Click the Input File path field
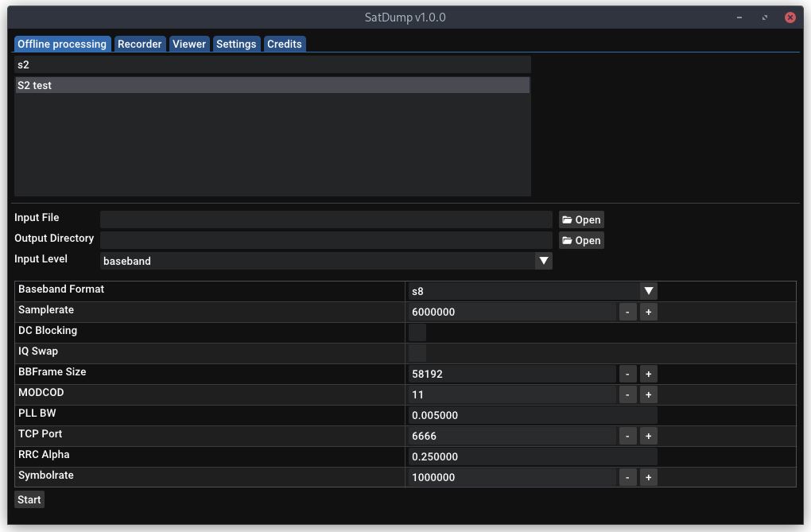This screenshot has height=532, width=811. click(326, 219)
